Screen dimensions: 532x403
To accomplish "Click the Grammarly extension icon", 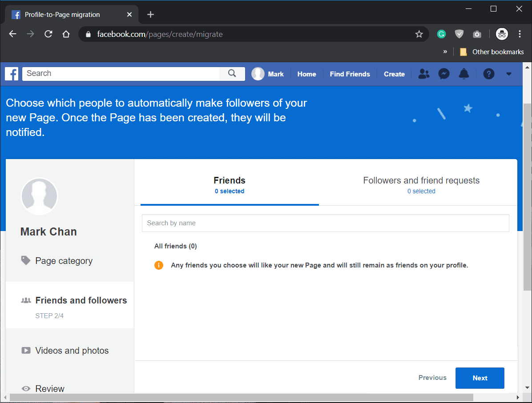I will (441, 34).
